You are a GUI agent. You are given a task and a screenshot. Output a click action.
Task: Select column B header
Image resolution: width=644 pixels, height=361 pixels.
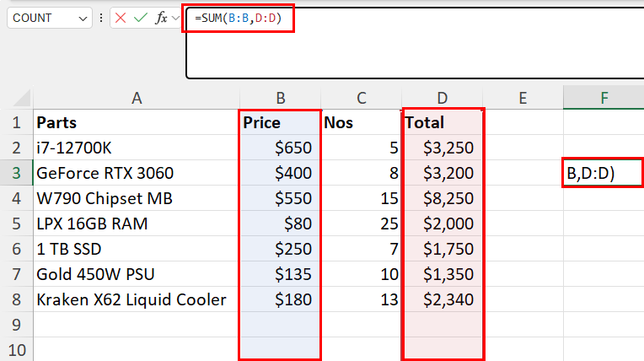(x=280, y=98)
